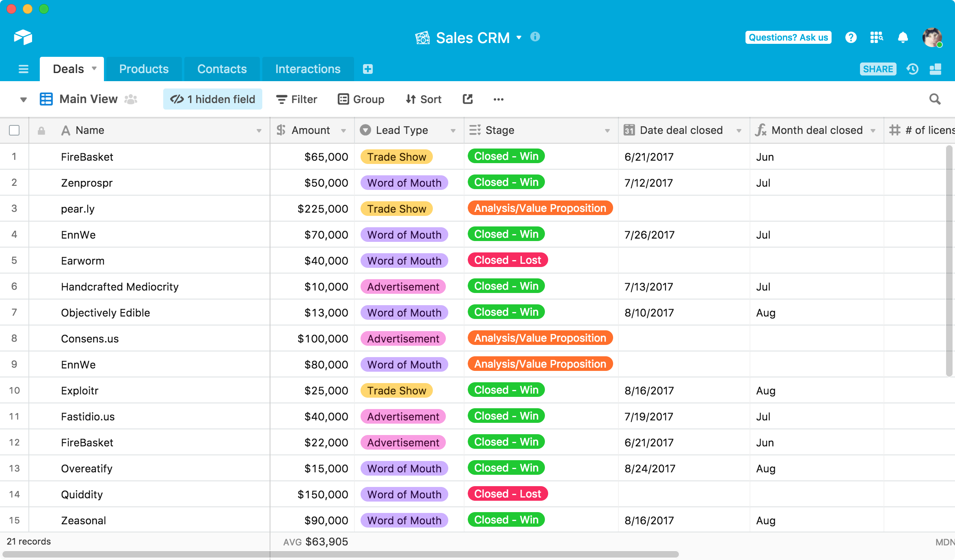
Task: Expand the Stage column dropdown arrow
Action: coord(606,131)
